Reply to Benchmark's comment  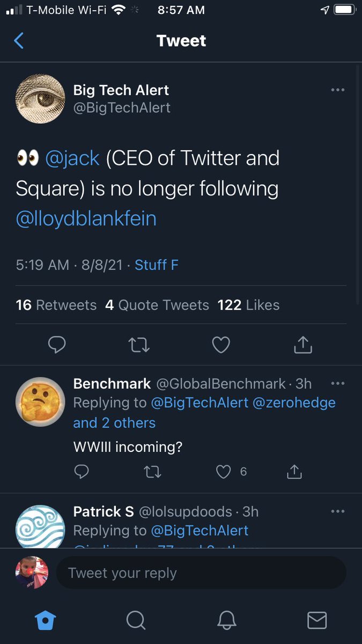click(x=82, y=472)
